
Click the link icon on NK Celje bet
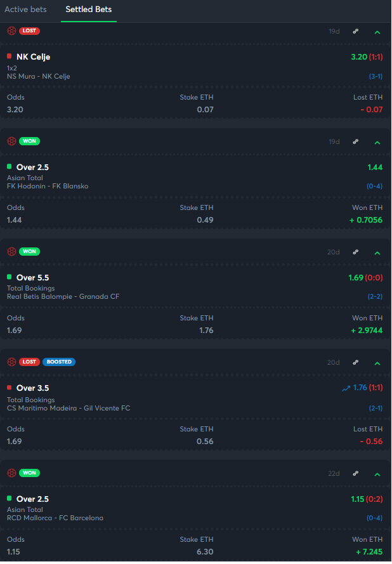click(x=356, y=31)
